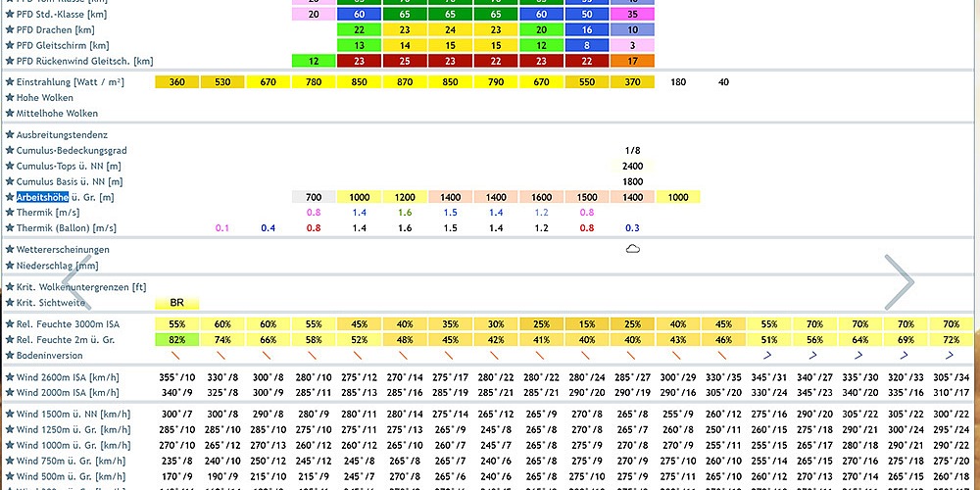The height and width of the screenshot is (490, 980).
Task: Click the BR cell in Krit. Sichtweite
Action: click(x=176, y=303)
